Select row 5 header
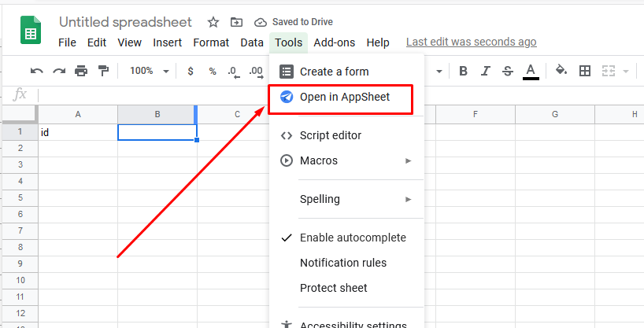Image resolution: width=644 pixels, height=328 pixels. click(x=20, y=198)
